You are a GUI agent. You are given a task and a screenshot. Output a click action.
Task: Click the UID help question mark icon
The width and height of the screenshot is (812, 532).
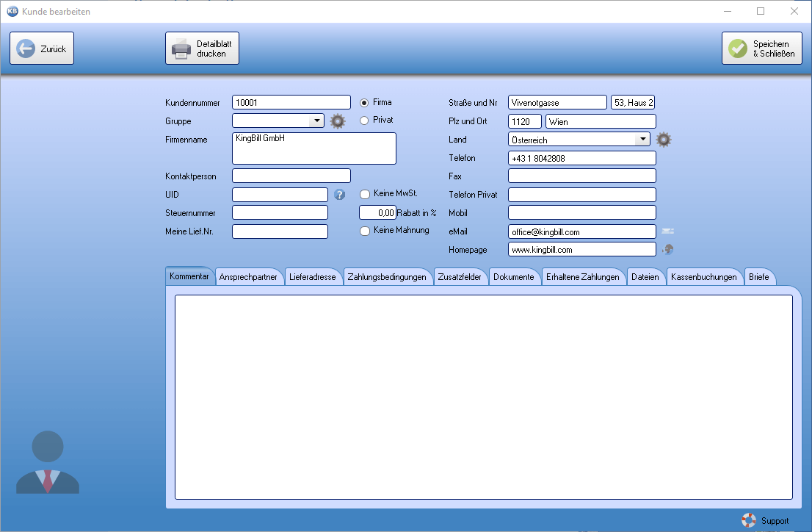tap(339, 195)
